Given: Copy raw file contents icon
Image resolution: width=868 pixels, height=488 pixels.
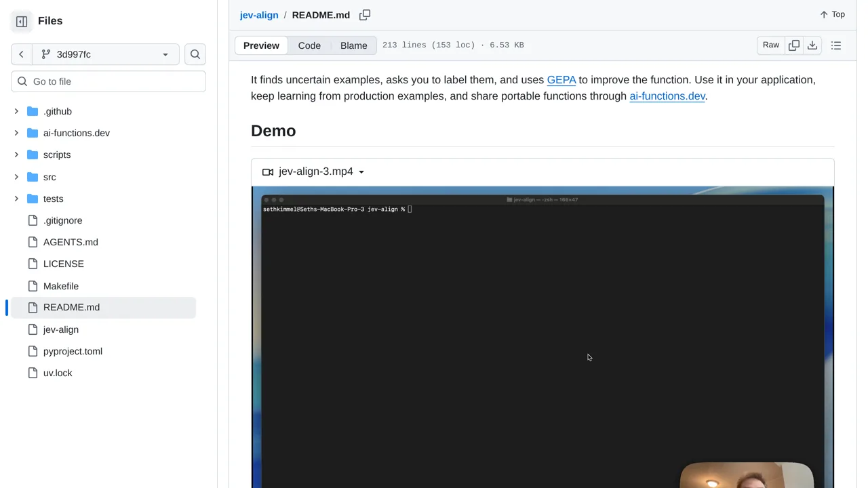Looking at the screenshot, I should 794,45.
